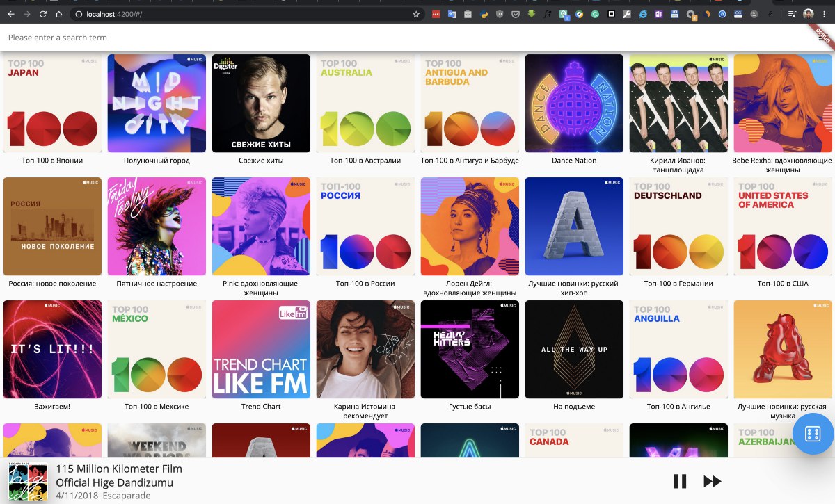Image resolution: width=835 pixels, height=504 pixels.
Task: Open the browser media controls icon
Action: coord(792,14)
